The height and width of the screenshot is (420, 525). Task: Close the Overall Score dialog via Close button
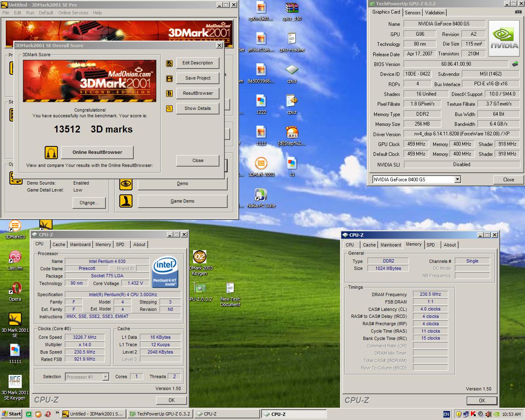(198, 161)
